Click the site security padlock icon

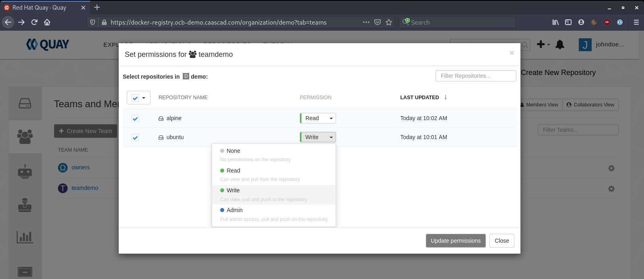pos(104,22)
